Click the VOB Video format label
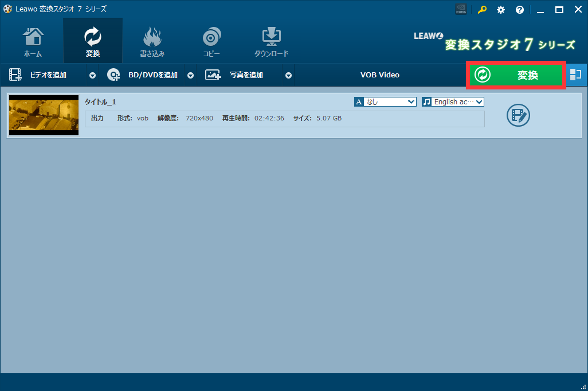Image resolution: width=588 pixels, height=391 pixels. coord(379,75)
